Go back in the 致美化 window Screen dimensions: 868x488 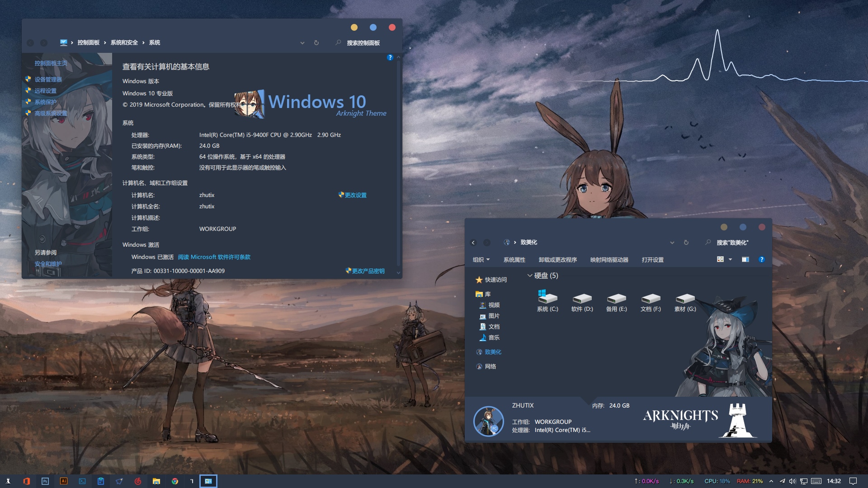(473, 243)
